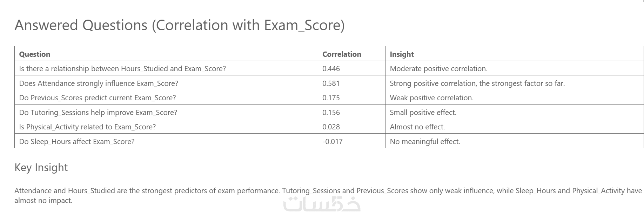Viewport: 644px width, 216px height.
Task: Select the Physical_Activity question cell
Action: [87, 127]
